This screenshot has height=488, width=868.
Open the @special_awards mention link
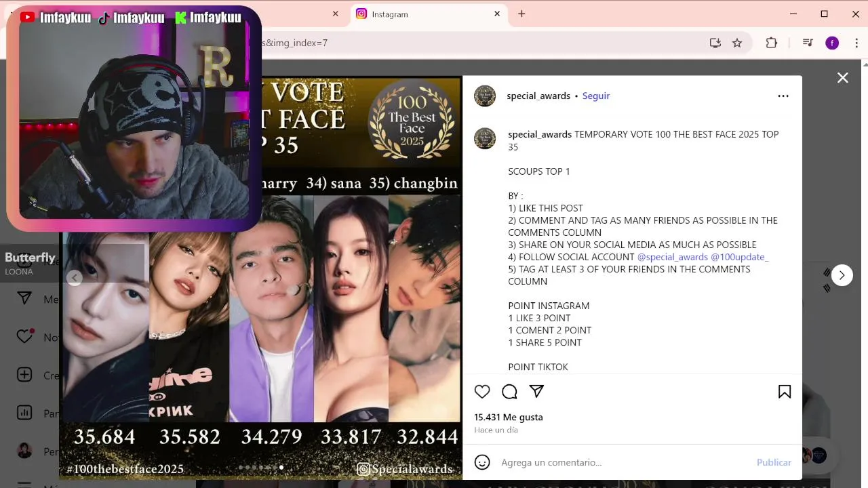[x=673, y=257]
